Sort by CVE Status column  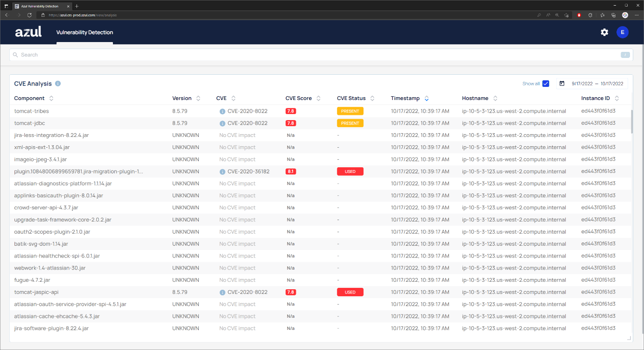click(372, 98)
